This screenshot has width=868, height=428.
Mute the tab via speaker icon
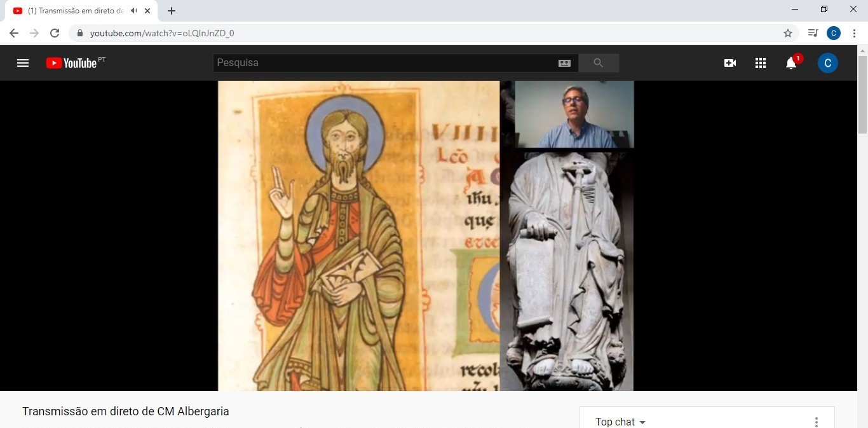pyautogui.click(x=134, y=11)
